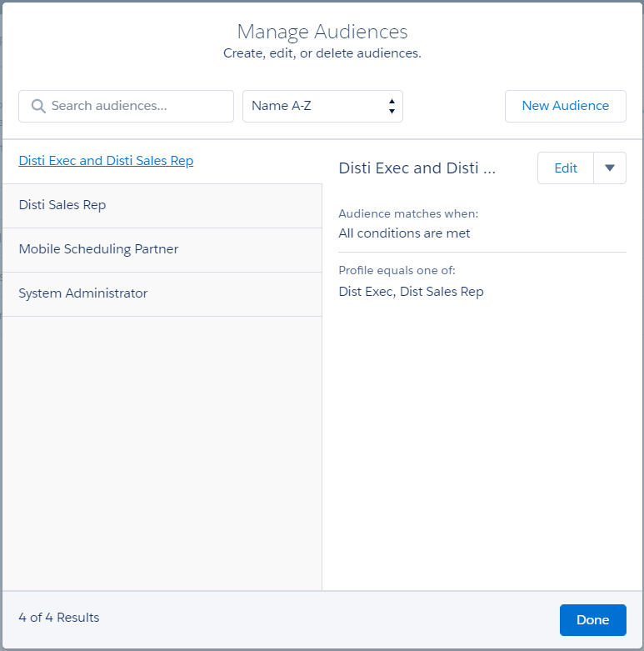Click the sort dropdown up-down arrows

click(x=392, y=106)
